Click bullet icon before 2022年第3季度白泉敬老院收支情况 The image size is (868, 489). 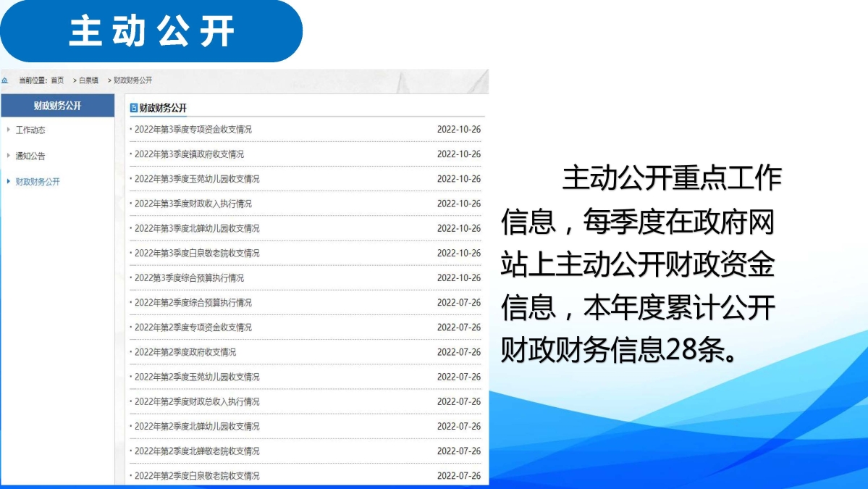[x=130, y=253]
